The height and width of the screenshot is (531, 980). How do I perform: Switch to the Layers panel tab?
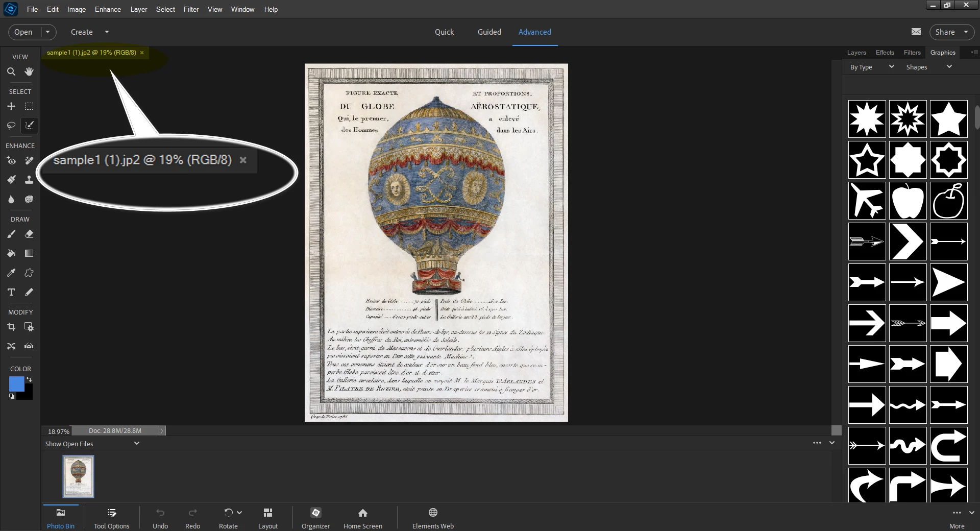pyautogui.click(x=856, y=53)
